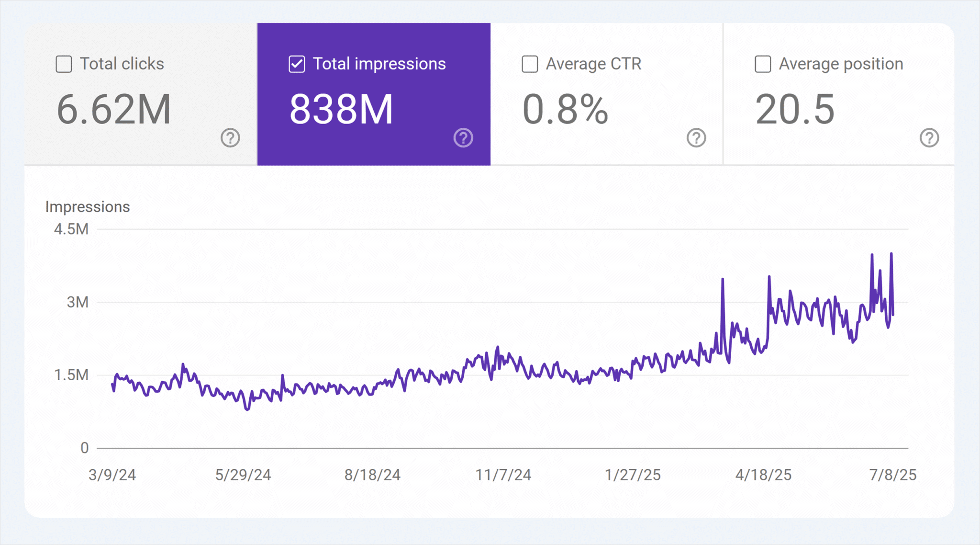This screenshot has width=980, height=545.
Task: Click the 3/9/24 date label
Action: [x=112, y=475]
